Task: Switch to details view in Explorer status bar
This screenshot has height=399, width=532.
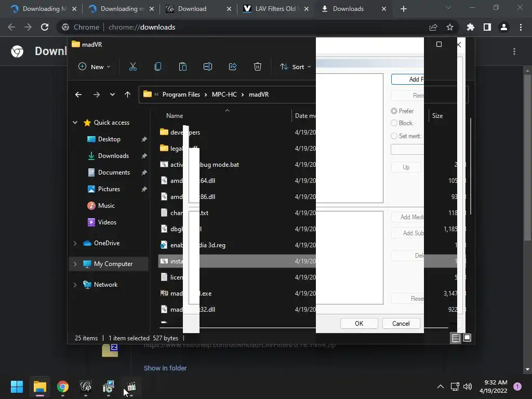Action: (x=456, y=338)
